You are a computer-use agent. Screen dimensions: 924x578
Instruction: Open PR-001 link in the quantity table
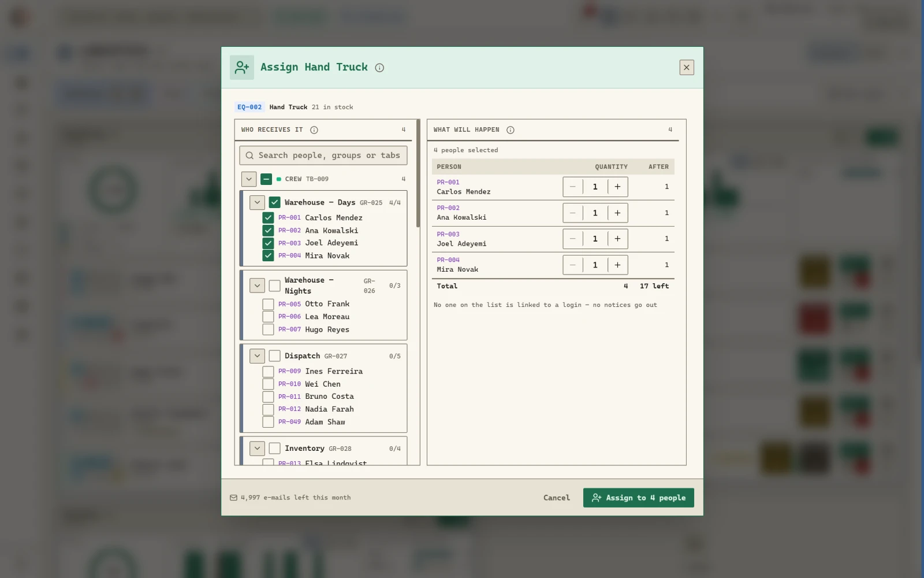pyautogui.click(x=448, y=182)
